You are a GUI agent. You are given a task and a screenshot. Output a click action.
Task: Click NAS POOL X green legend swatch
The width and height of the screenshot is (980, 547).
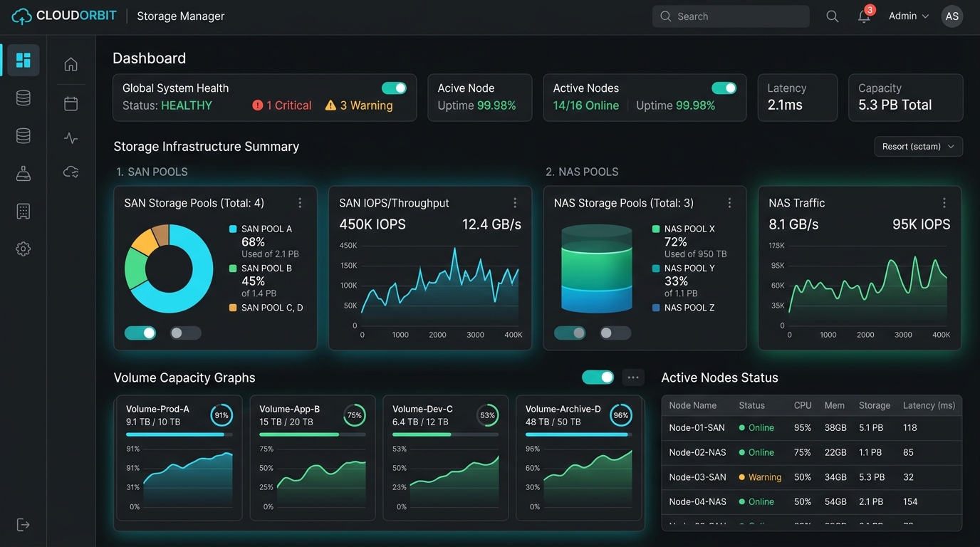(656, 229)
